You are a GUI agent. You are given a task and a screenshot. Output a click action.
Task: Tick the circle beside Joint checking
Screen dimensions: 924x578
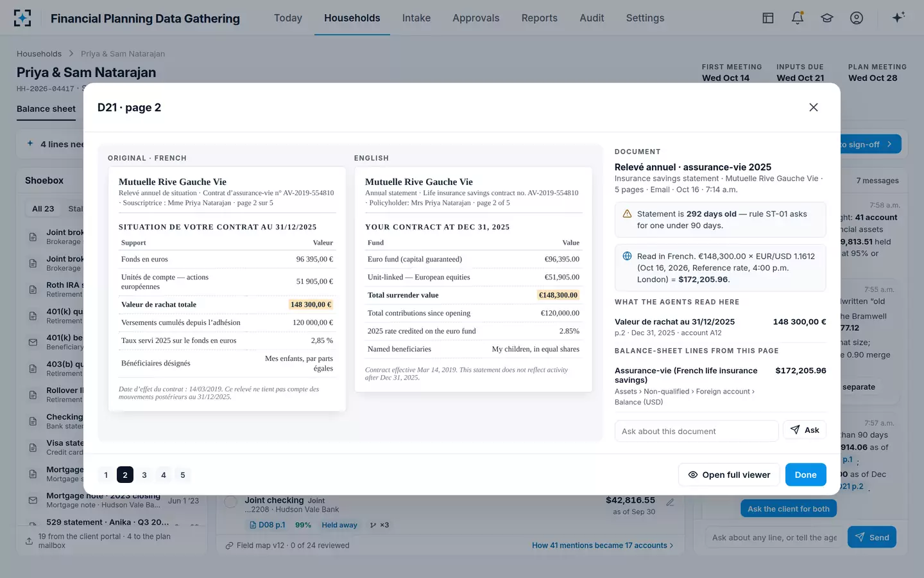click(x=230, y=502)
